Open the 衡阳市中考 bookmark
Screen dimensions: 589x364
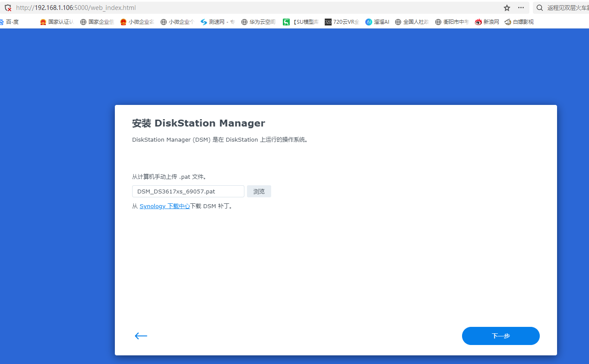point(452,22)
